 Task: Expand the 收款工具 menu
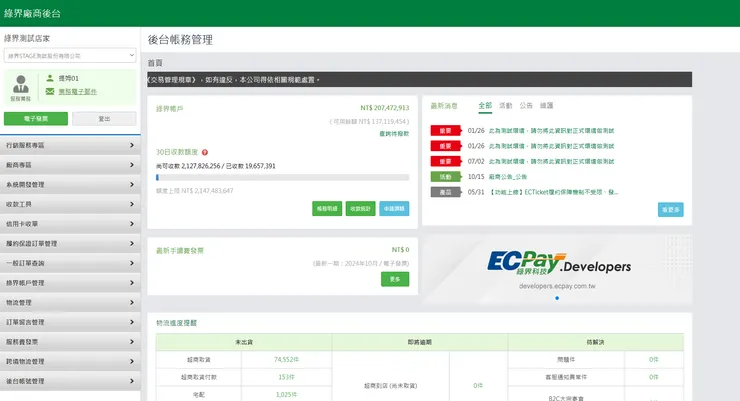point(70,204)
